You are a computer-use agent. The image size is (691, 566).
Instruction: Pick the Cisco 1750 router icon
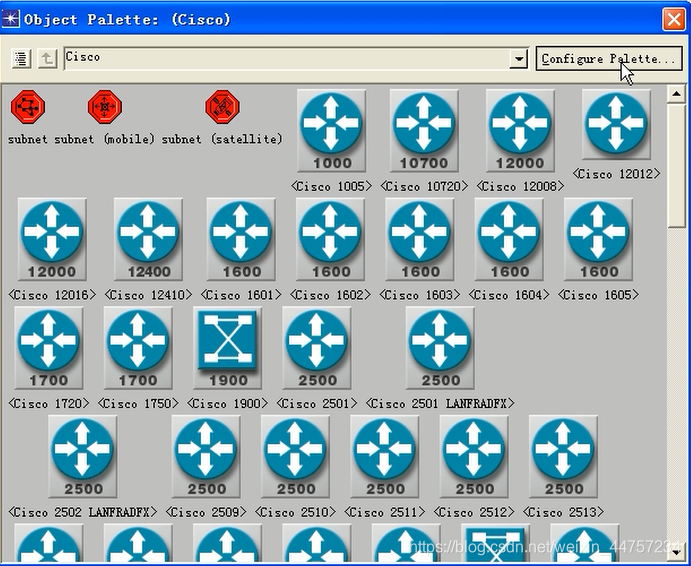click(x=138, y=348)
